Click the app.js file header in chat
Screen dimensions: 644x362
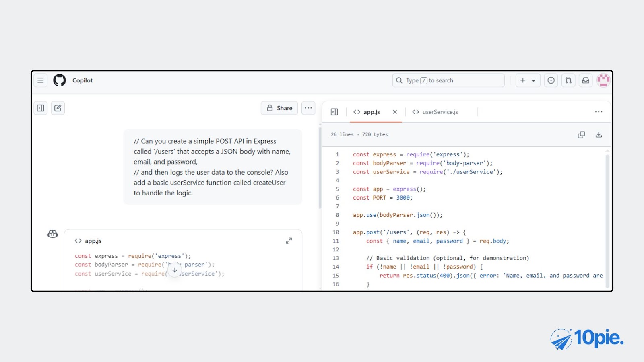pos(88,241)
